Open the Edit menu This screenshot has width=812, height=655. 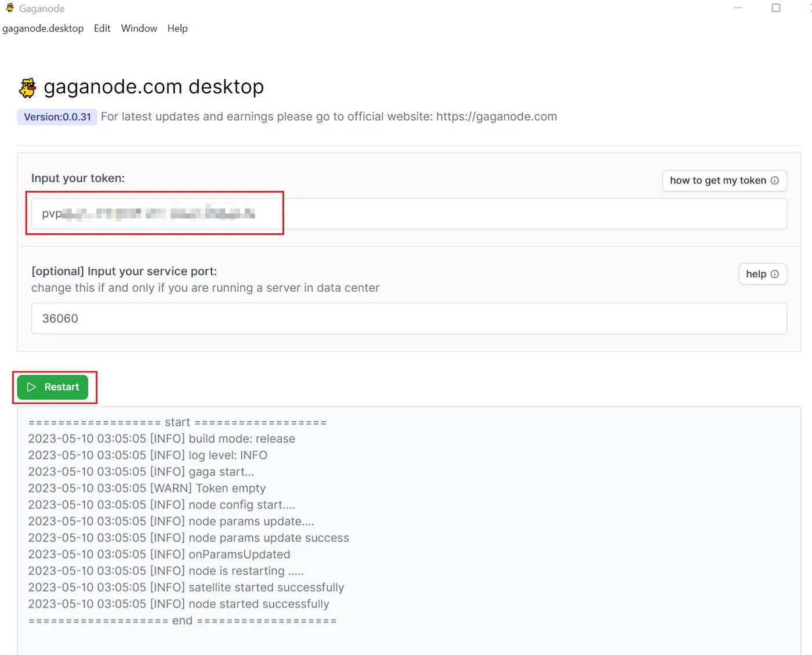tap(102, 28)
